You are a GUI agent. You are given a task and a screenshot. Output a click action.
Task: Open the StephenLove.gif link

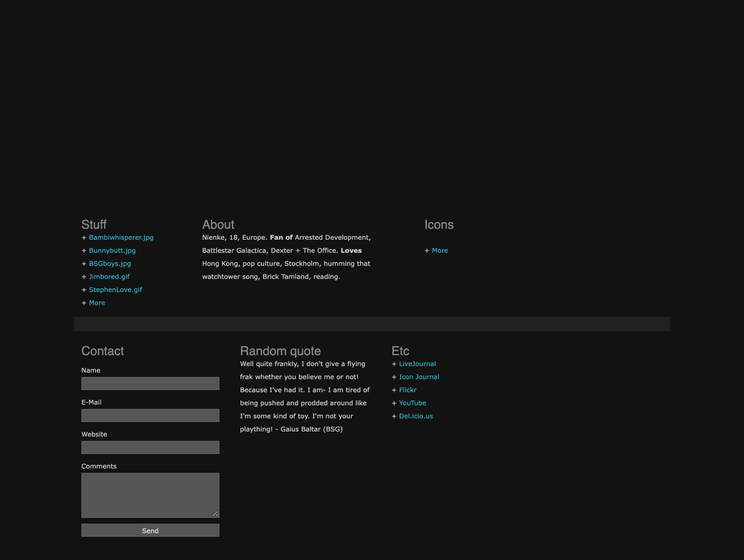tap(116, 290)
